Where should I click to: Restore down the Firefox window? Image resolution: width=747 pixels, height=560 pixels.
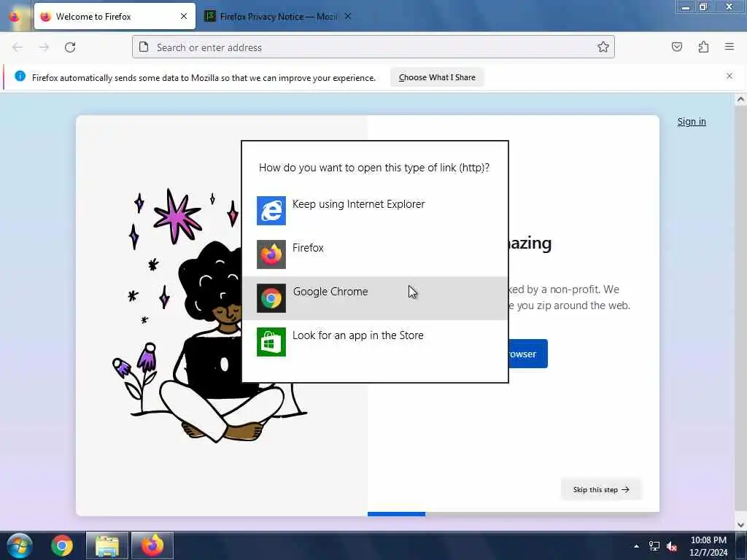point(703,7)
